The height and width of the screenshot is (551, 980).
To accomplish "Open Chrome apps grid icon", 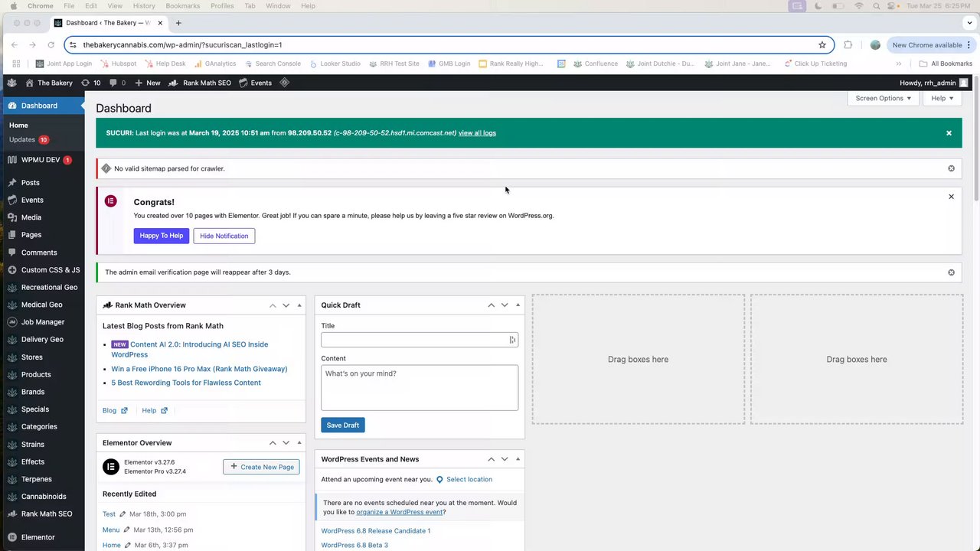I will point(16,64).
